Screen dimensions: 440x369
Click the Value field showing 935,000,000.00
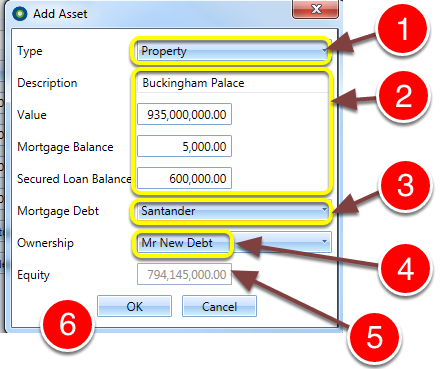click(x=184, y=114)
